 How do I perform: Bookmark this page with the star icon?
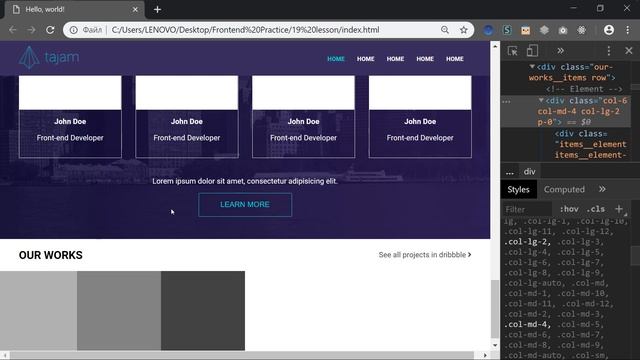tap(464, 30)
